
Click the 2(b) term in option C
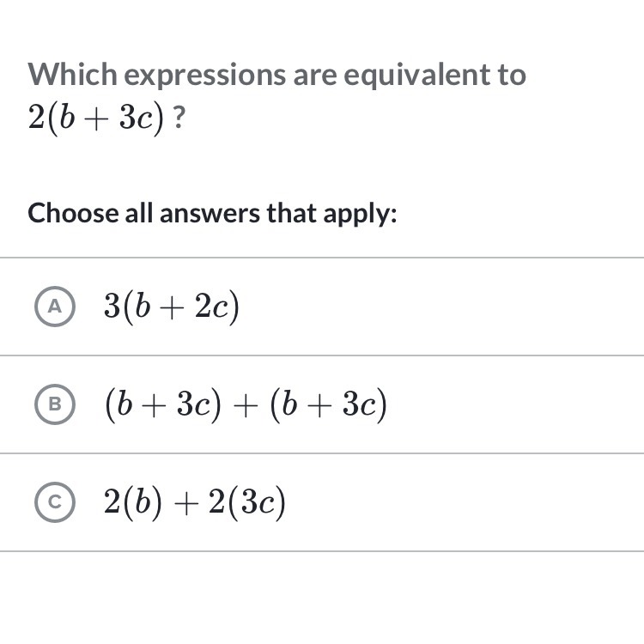pos(133,502)
